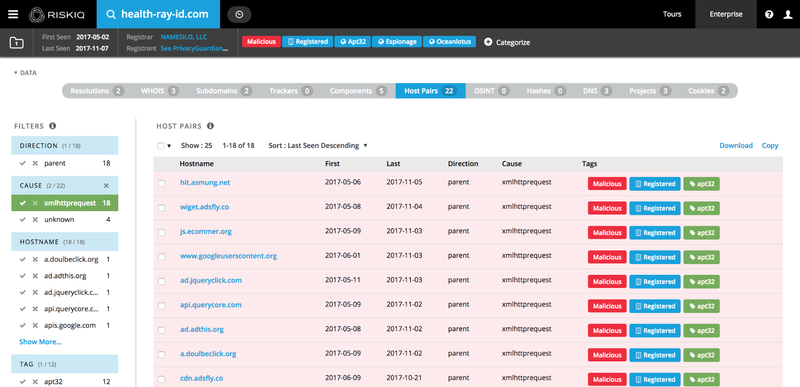The image size is (800, 387).
Task: Open the hamburger main menu
Action: tap(13, 14)
